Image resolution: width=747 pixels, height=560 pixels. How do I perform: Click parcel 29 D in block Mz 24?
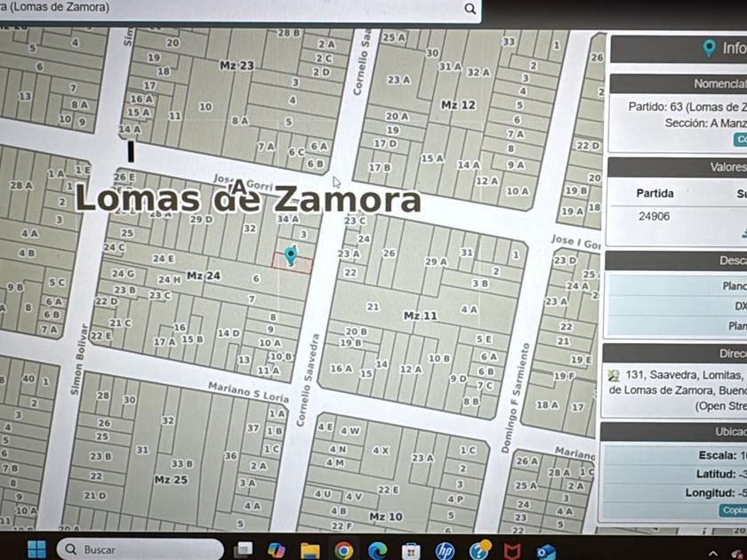pos(201,220)
